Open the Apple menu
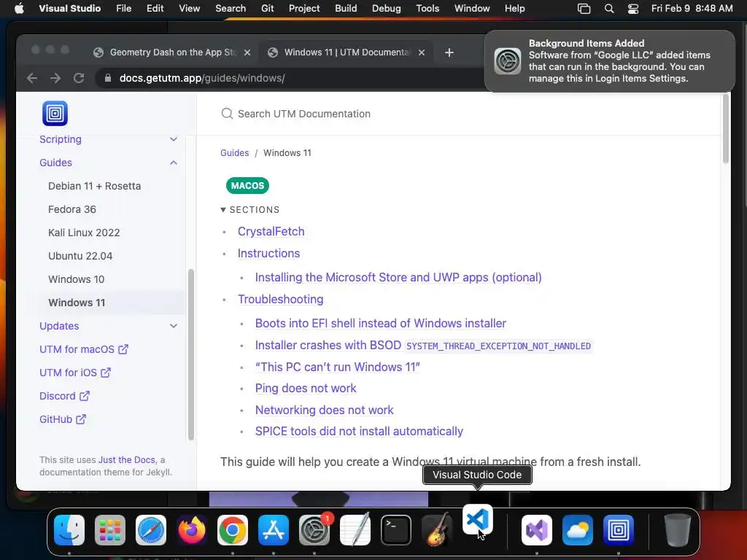 pyautogui.click(x=19, y=9)
